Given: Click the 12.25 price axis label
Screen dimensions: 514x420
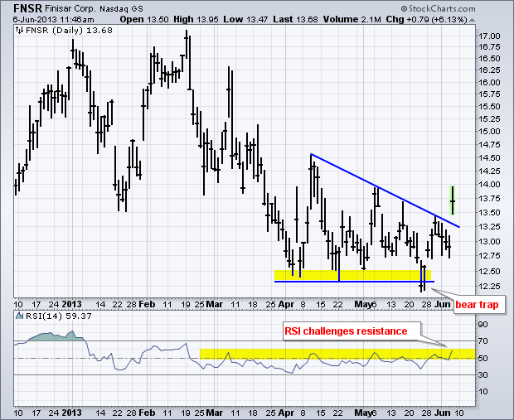Looking at the screenshot, I should coord(489,287).
